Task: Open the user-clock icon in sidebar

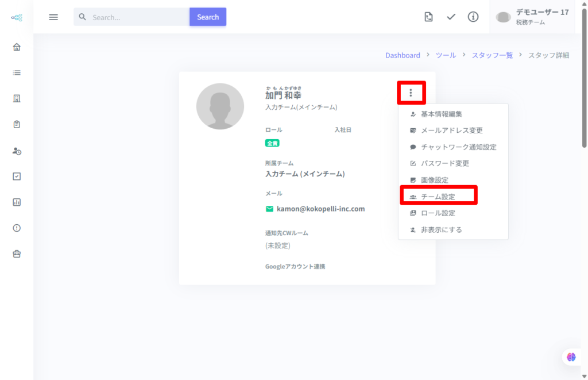Action: (17, 151)
